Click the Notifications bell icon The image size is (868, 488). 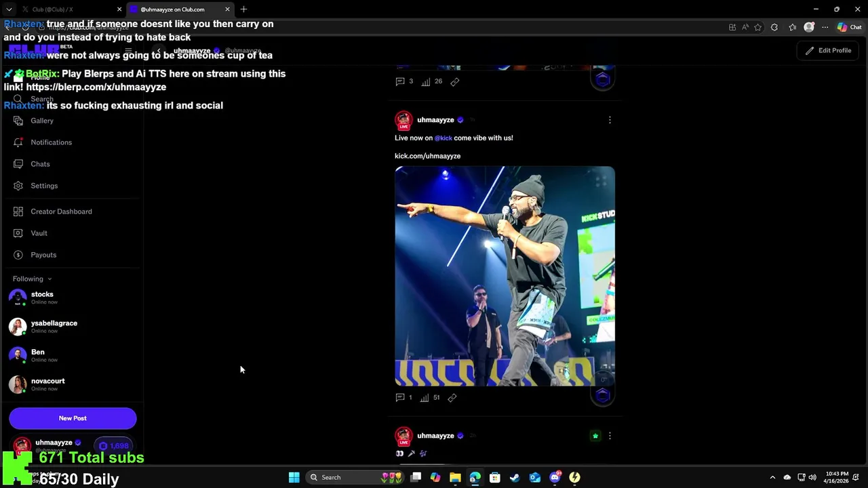[18, 142]
